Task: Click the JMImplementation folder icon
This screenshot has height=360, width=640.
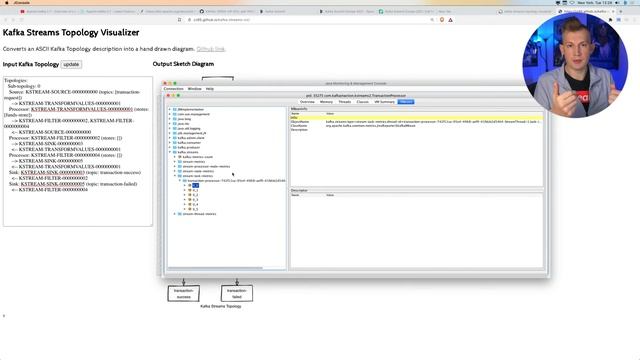Action: point(175,109)
